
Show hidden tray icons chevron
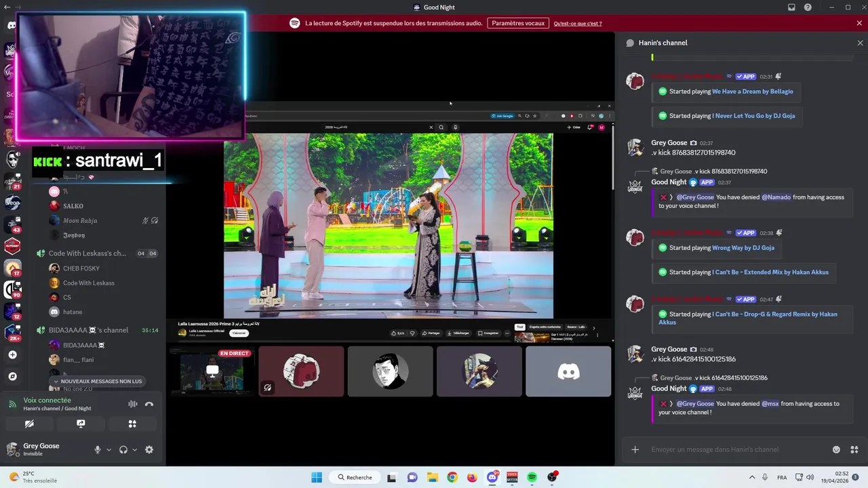pos(752,477)
